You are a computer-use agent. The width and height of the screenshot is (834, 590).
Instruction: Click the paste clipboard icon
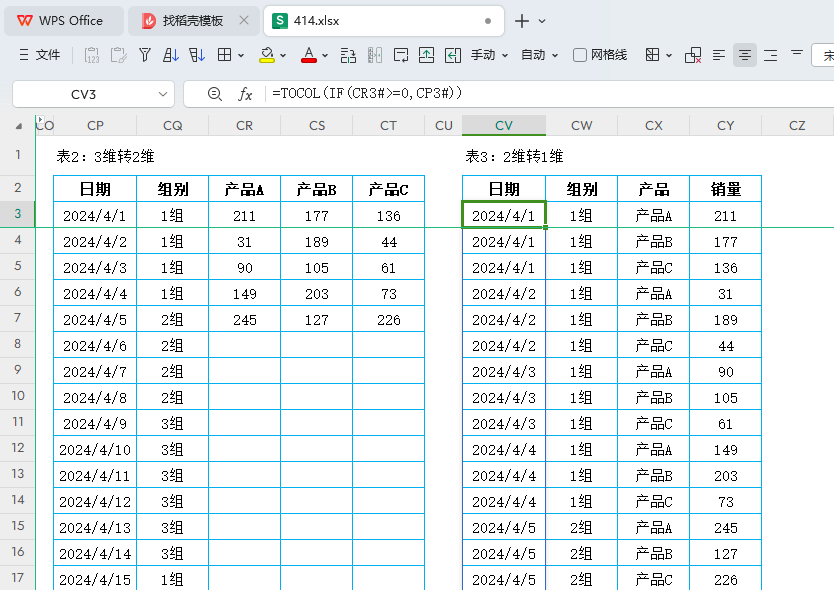118,55
